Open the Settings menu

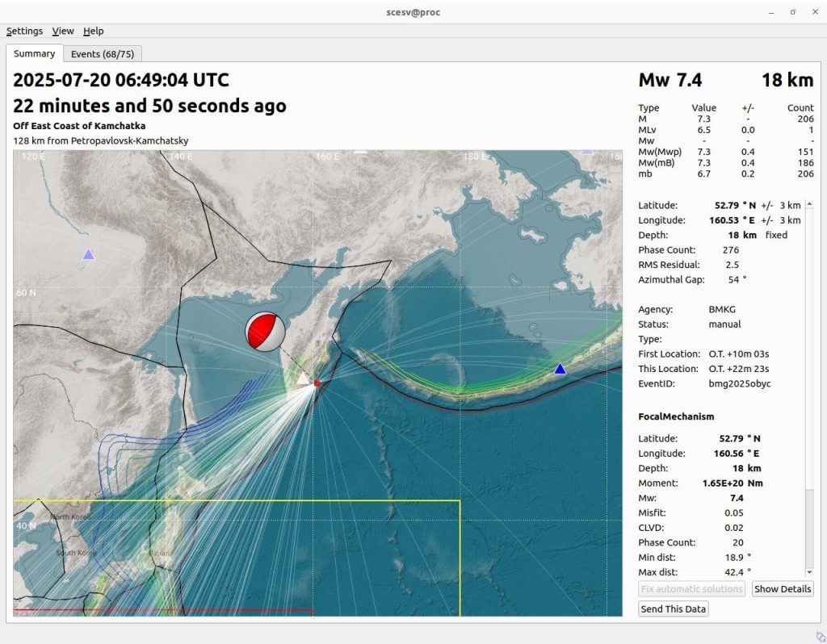click(24, 31)
